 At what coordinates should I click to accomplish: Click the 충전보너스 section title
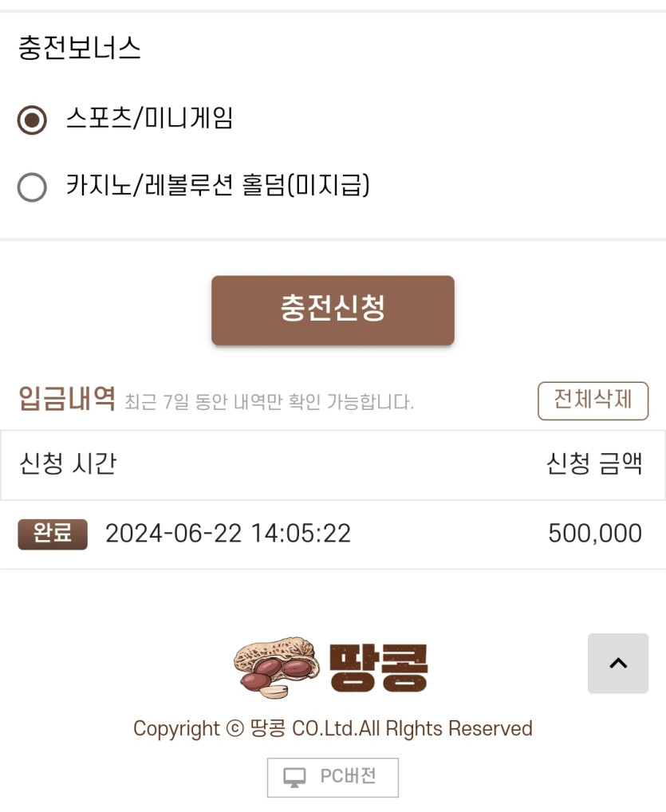click(80, 49)
